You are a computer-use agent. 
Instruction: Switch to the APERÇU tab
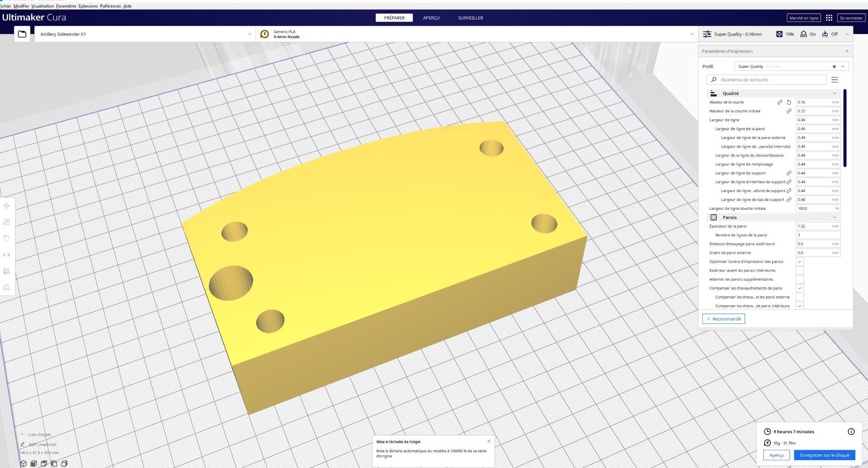click(431, 18)
